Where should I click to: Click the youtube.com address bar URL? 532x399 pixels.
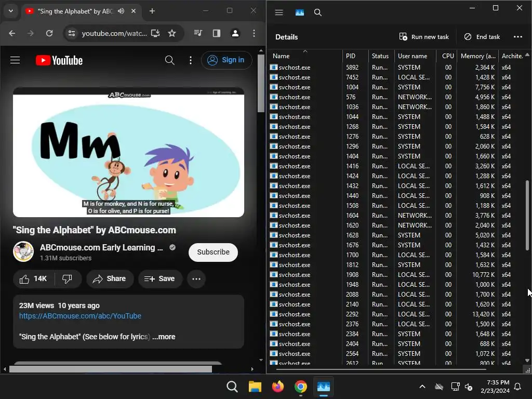coord(114,33)
